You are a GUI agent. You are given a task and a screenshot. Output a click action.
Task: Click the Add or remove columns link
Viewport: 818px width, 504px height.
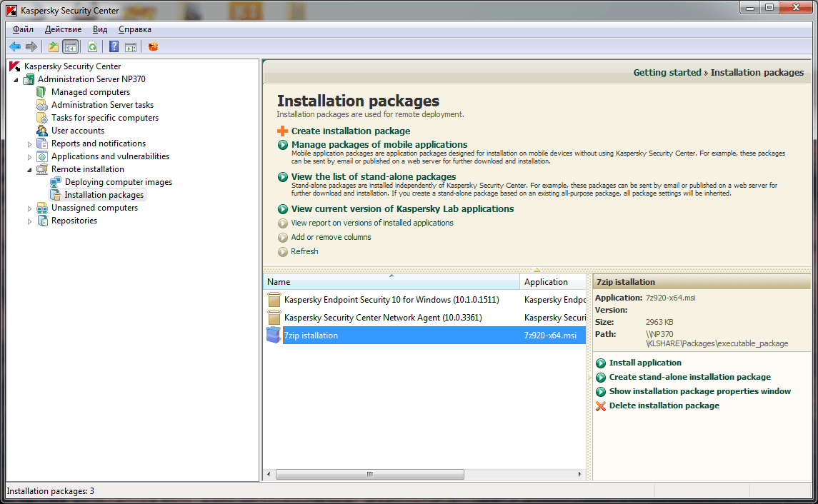coord(331,236)
